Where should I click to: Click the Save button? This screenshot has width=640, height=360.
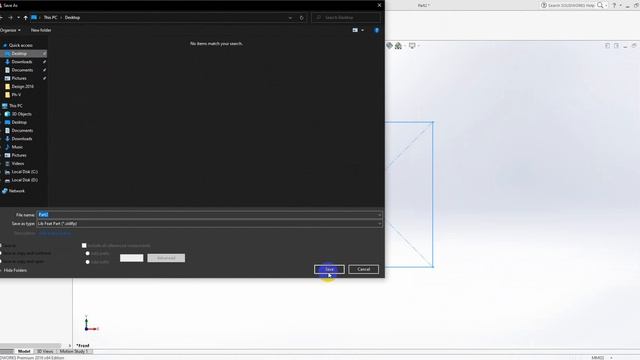coord(329,269)
